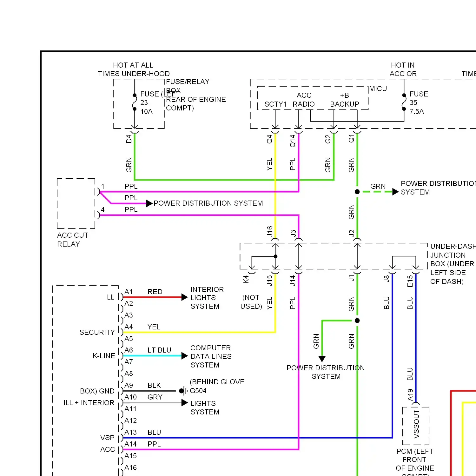Click pin 'A6' on the connector
The width and height of the screenshot is (476, 476).
pos(129,350)
